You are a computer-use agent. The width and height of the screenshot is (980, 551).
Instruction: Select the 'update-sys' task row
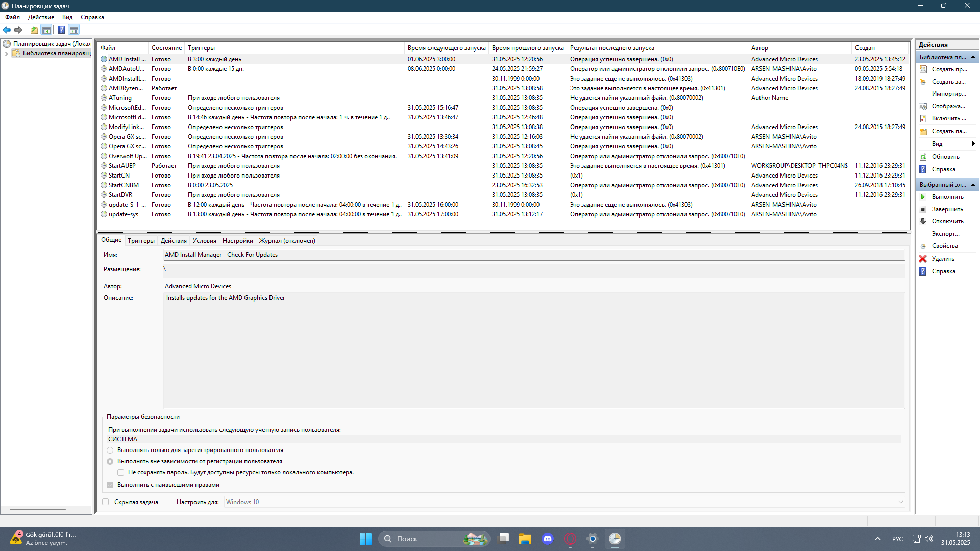click(x=503, y=214)
